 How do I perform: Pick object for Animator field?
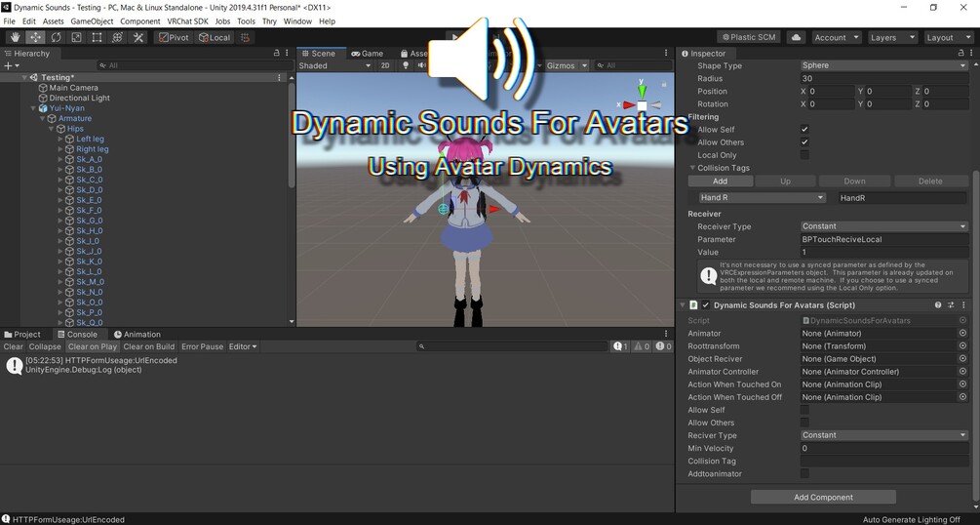point(962,334)
